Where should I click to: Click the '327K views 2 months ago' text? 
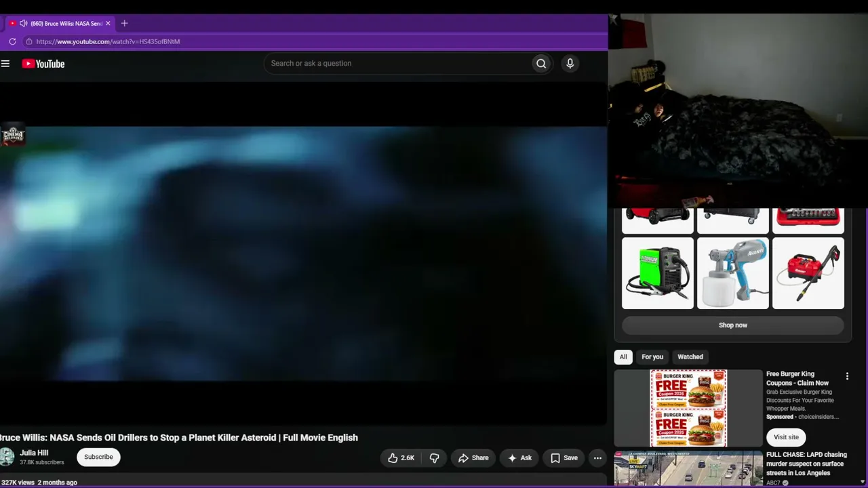click(39, 483)
